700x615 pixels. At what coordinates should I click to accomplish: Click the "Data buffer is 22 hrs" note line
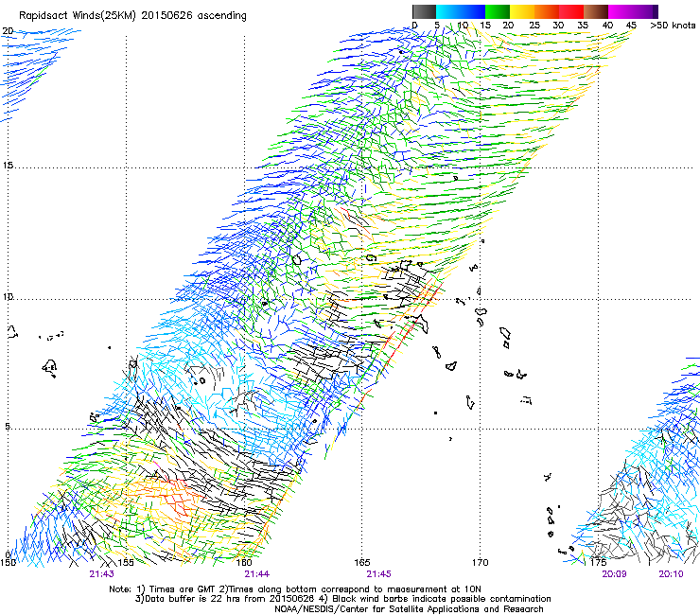[x=342, y=599]
